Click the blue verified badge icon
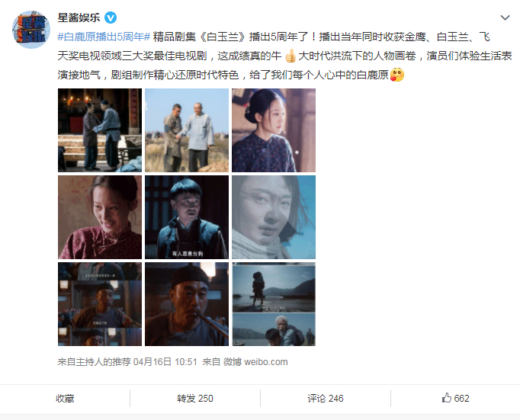 click(111, 18)
